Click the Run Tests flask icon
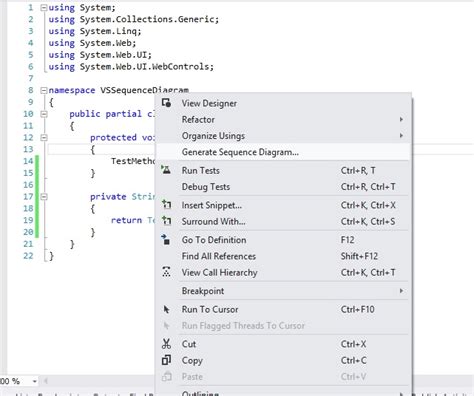The height and width of the screenshot is (396, 474). pyautogui.click(x=166, y=170)
